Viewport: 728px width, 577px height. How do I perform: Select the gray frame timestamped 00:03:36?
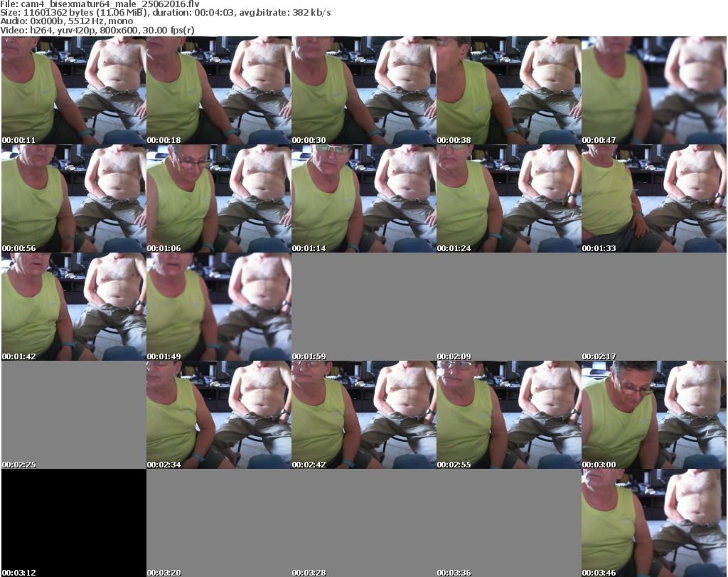(x=509, y=523)
